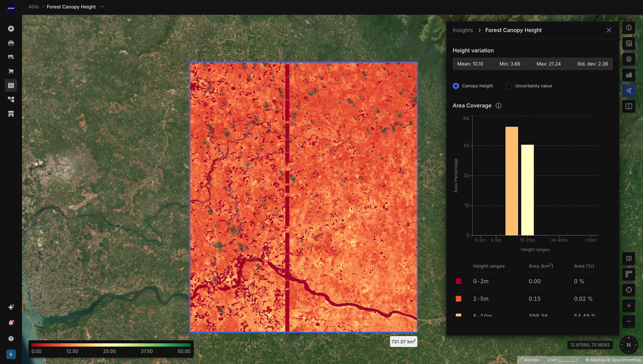Zoom in with the plus button
The width and height of the screenshot is (643, 364).
(x=629, y=306)
